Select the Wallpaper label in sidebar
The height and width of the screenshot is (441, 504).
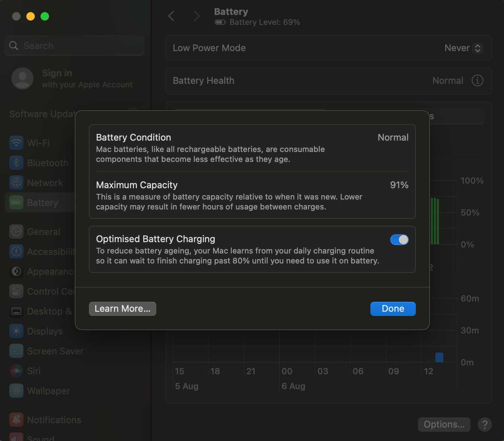(48, 391)
